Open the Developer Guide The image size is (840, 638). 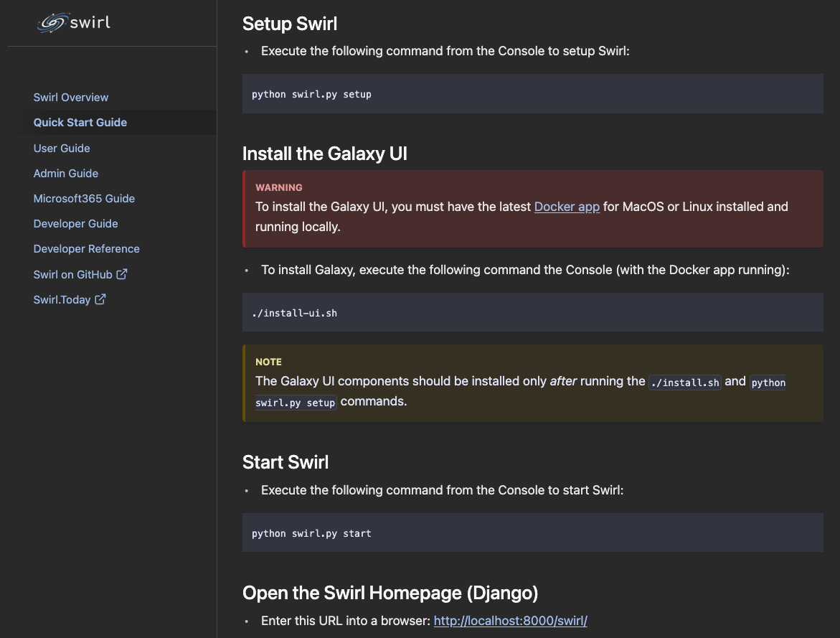click(75, 223)
